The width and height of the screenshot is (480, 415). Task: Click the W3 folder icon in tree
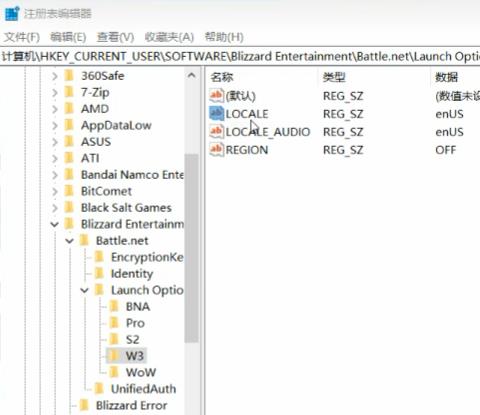114,356
